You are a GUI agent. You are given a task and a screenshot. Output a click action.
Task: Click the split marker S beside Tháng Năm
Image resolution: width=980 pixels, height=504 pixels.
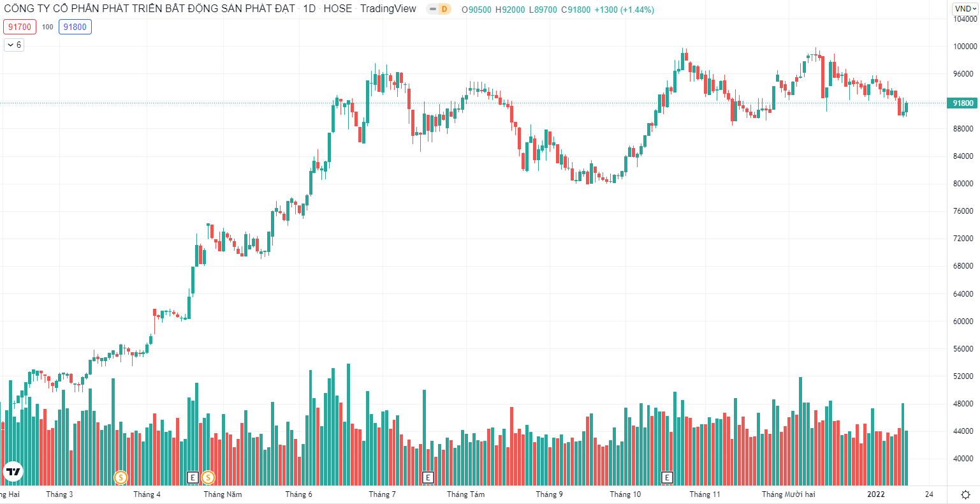click(208, 477)
